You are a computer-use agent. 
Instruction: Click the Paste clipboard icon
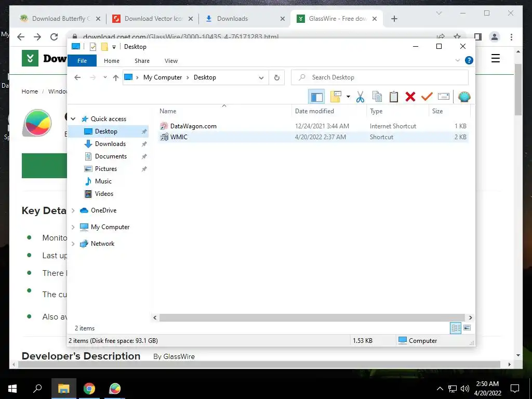[394, 97]
